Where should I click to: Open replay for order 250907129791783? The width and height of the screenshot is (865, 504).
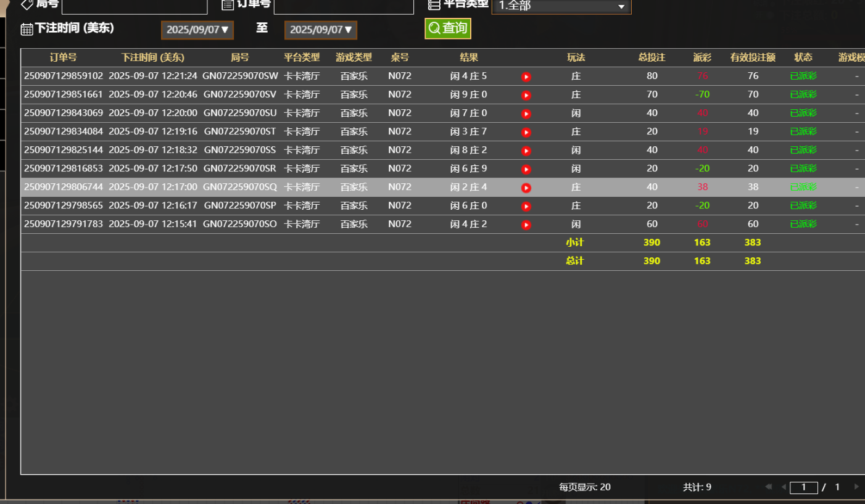(526, 225)
